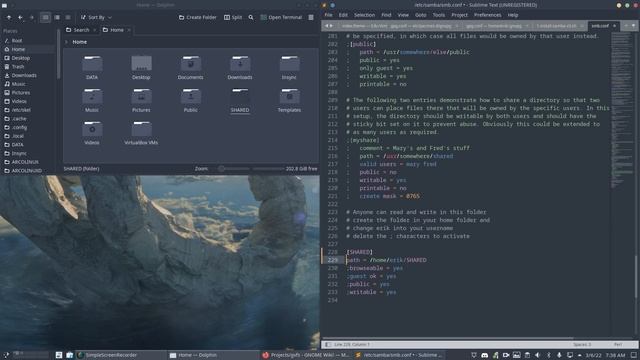
Task: Select the Pictures folder icon in file view
Action: [141, 97]
